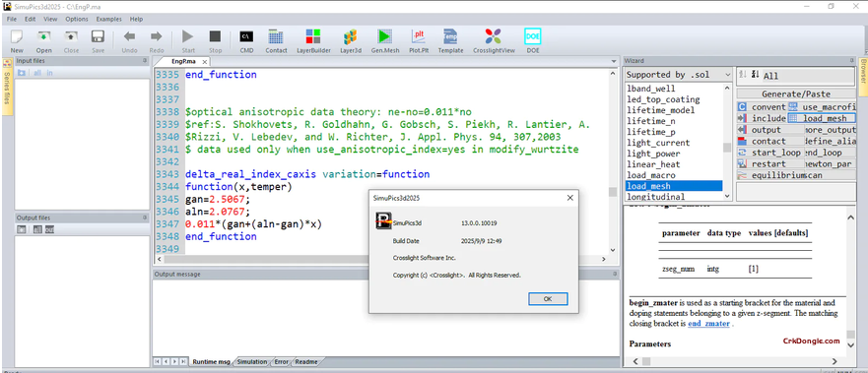
Task: Click the output tabs first-tab navigation arrow
Action: [158, 361]
